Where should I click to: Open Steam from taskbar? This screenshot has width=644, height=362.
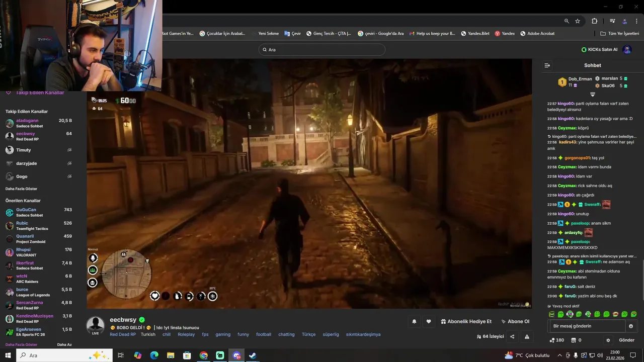[253, 355]
